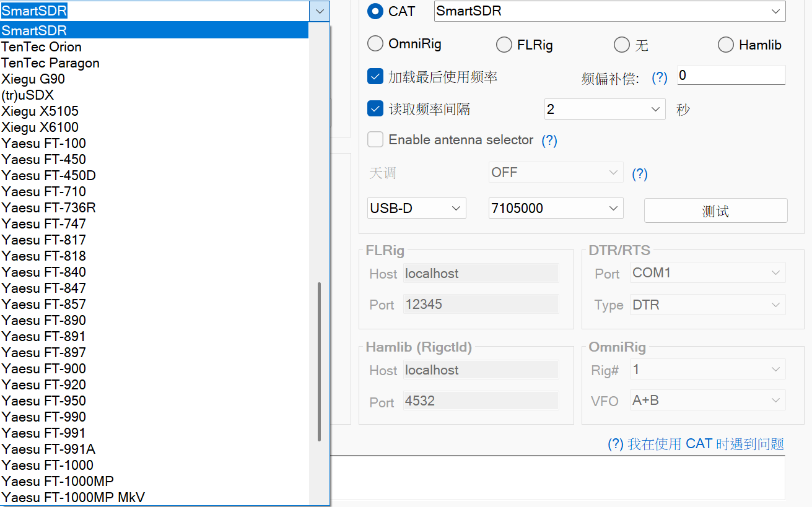Choose Yaesu FT-710 from the list
Screen dimensions: 812x507
pyautogui.click(x=154, y=191)
